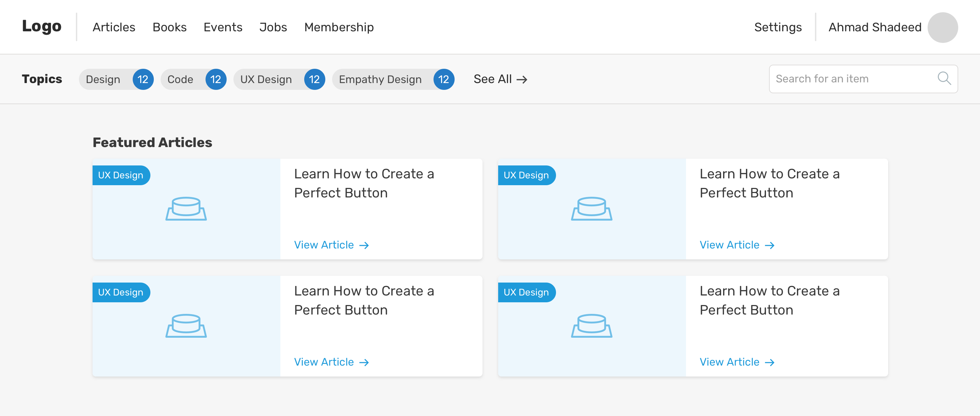
Task: Expand all topics with See All
Action: click(x=500, y=79)
